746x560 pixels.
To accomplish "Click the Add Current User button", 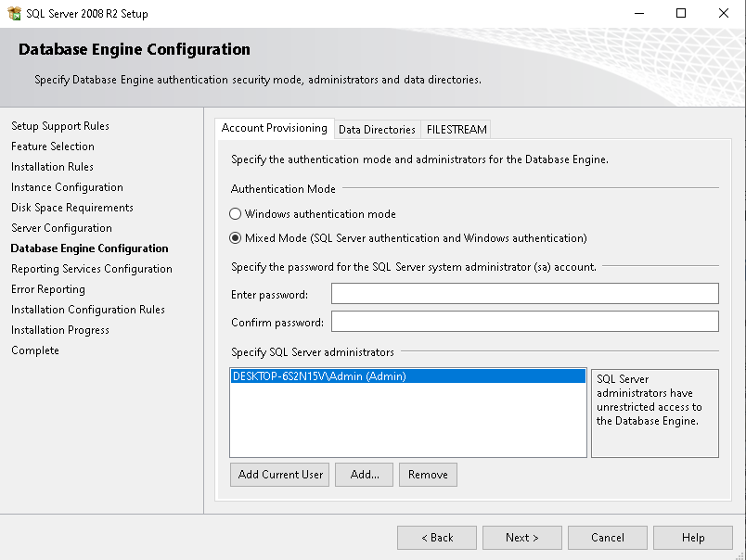I will coord(280,475).
